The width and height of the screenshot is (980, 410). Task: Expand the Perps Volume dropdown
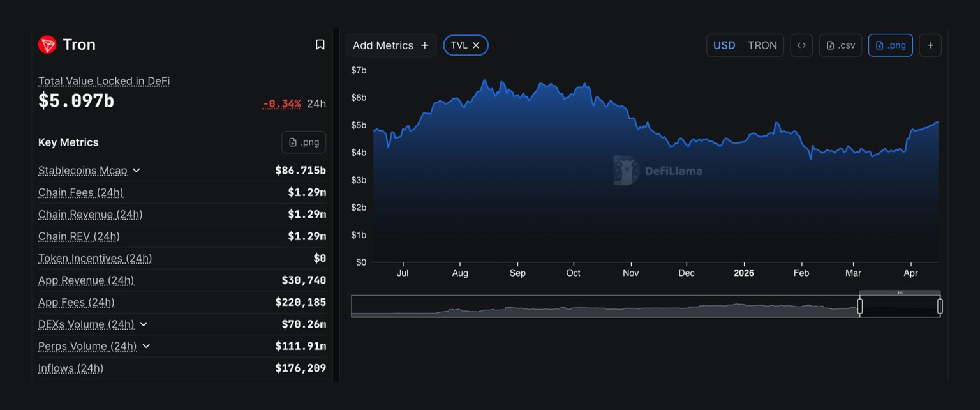tap(147, 346)
